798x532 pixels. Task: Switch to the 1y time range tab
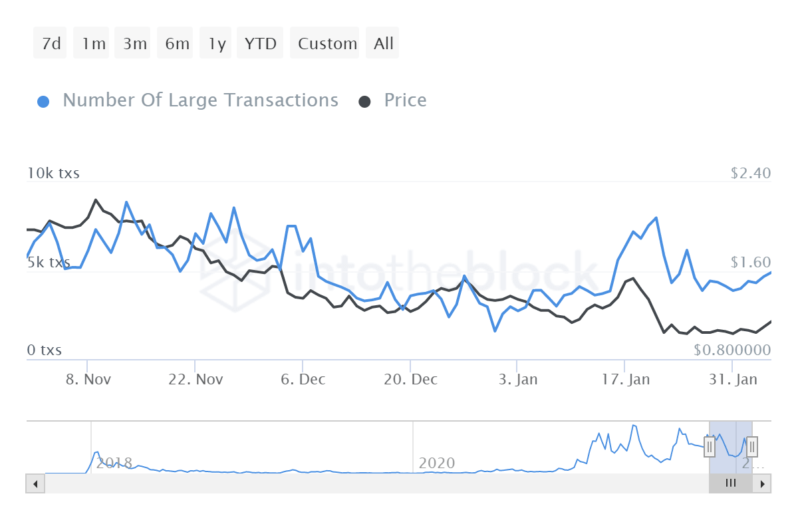[215, 43]
